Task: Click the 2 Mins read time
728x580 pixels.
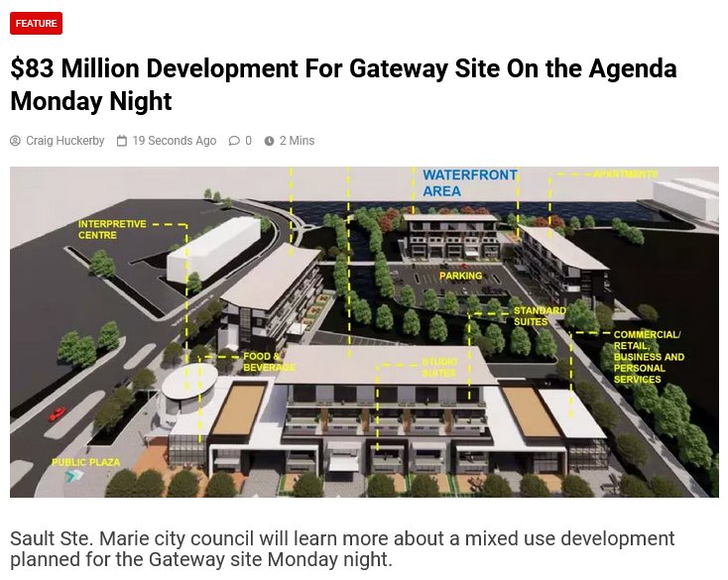Action: point(298,141)
